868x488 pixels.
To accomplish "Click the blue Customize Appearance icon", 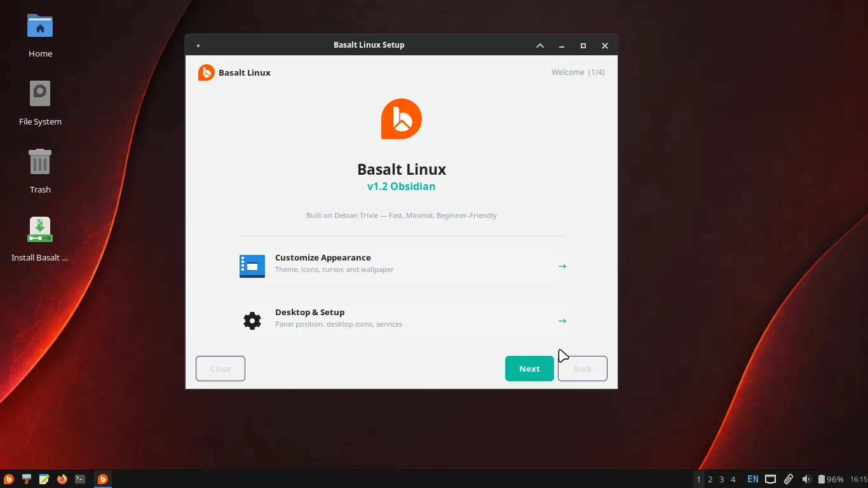I will [x=252, y=266].
